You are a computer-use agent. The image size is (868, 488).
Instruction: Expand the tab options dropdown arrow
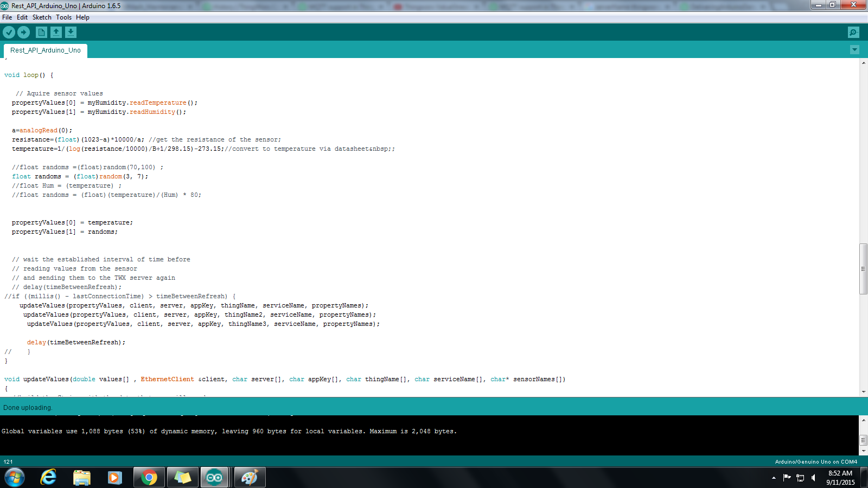click(x=854, y=50)
